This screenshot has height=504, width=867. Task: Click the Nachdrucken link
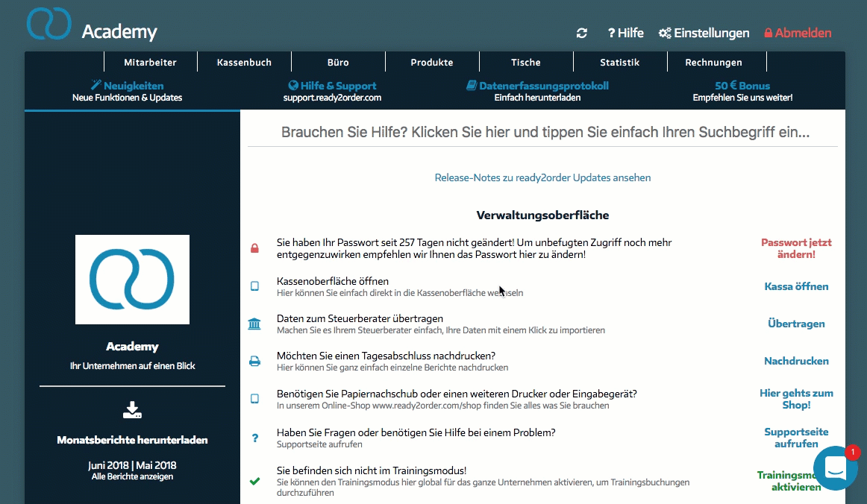796,361
